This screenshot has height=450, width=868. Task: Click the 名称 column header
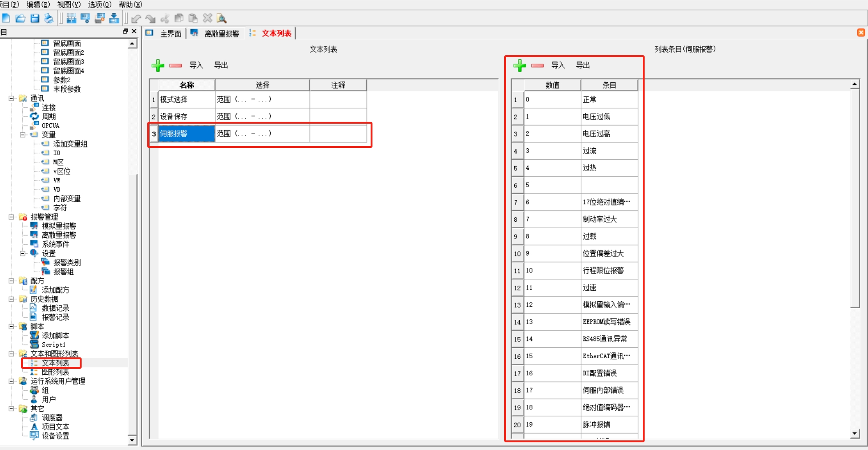[186, 85]
